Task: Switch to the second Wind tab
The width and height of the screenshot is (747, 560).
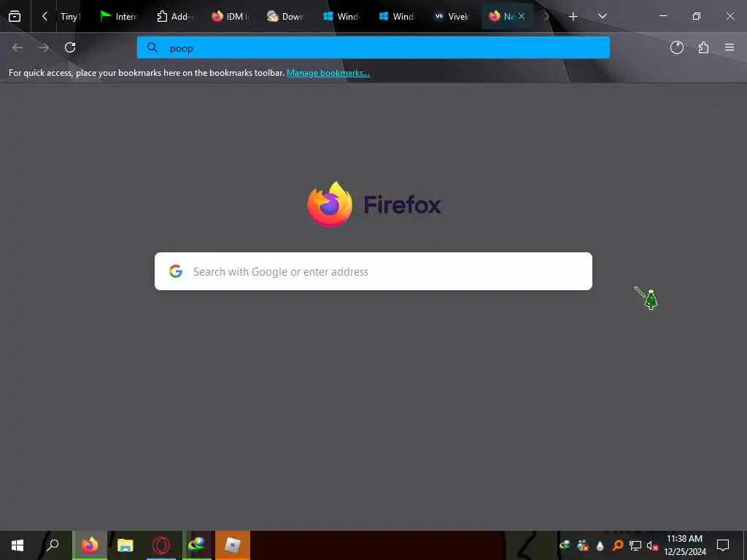Action: click(397, 16)
